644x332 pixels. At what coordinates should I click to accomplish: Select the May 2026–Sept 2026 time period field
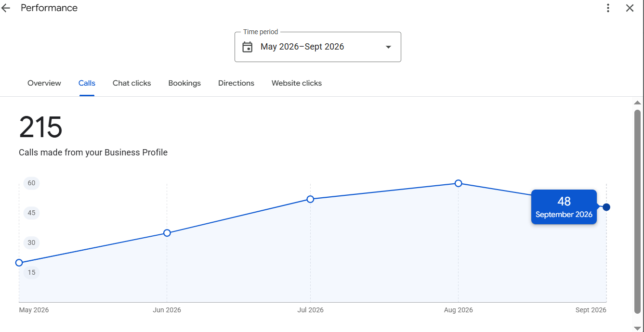click(x=318, y=47)
